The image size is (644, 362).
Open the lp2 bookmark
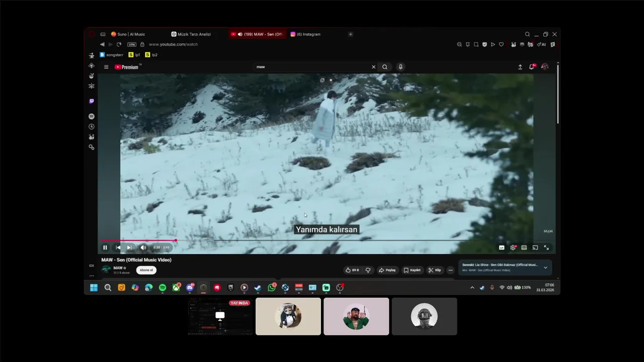(151, 55)
